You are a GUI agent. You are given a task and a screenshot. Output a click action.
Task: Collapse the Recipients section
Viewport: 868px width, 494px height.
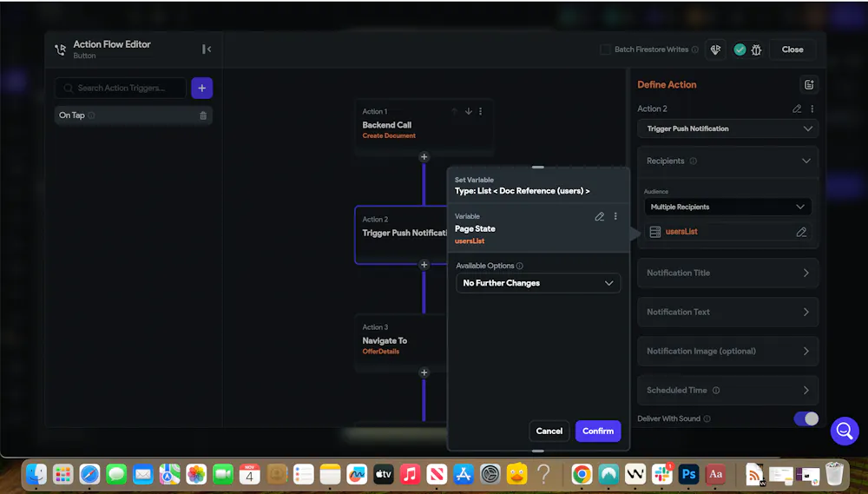[806, 161]
